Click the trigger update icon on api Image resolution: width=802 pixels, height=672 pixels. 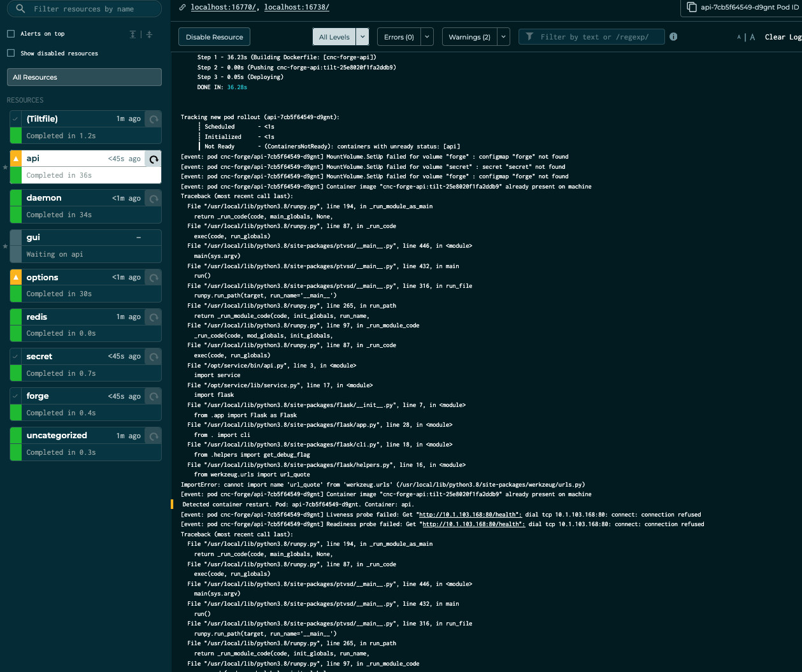pyautogui.click(x=154, y=159)
